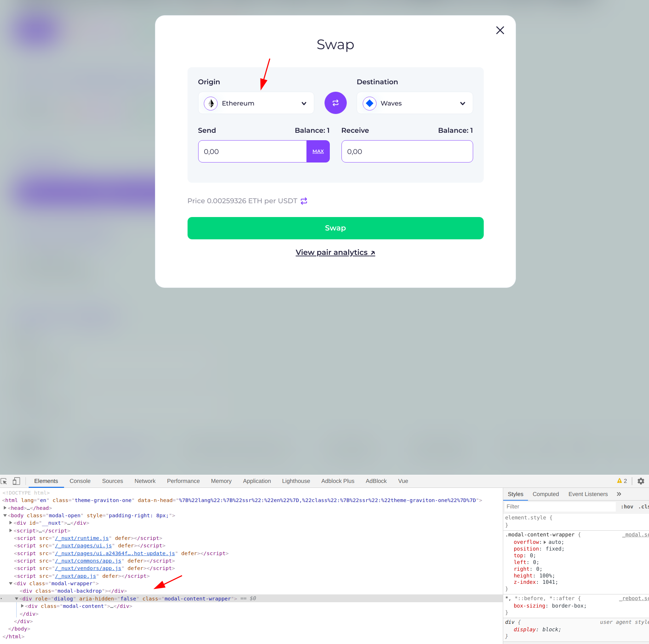Collapse the body element

pyautogui.click(x=5, y=515)
